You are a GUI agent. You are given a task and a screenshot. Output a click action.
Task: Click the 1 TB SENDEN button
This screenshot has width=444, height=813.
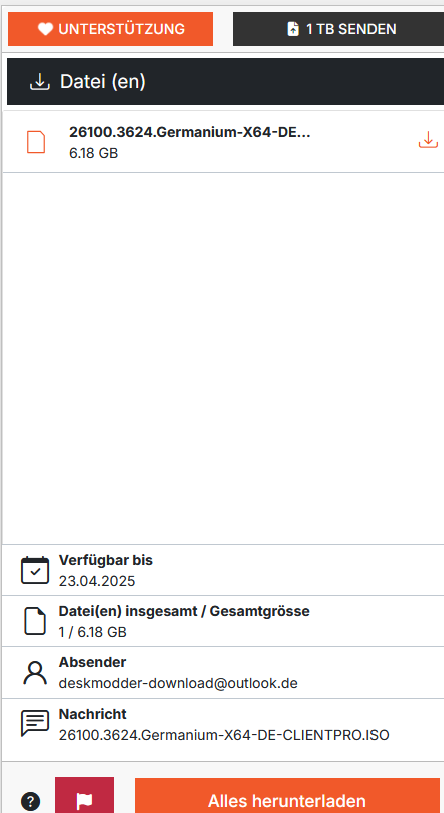click(338, 29)
